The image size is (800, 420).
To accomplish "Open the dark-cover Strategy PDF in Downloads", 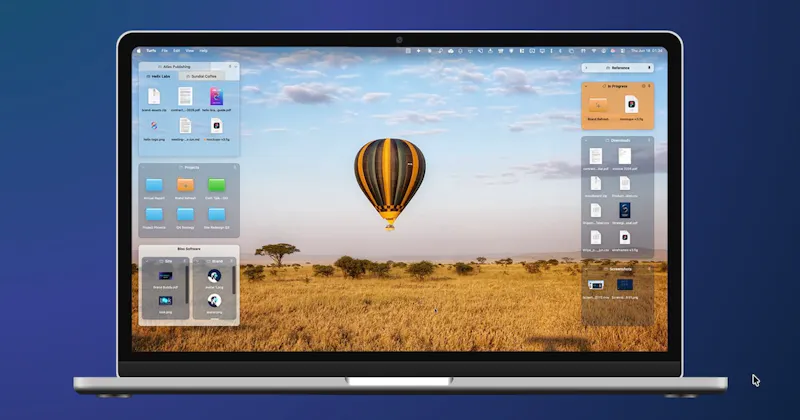I will 624,210.
